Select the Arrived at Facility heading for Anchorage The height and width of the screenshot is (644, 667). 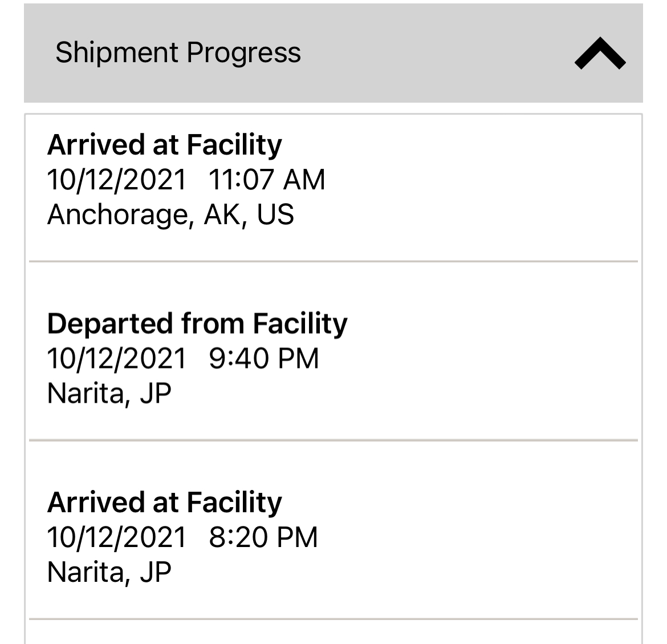click(164, 145)
